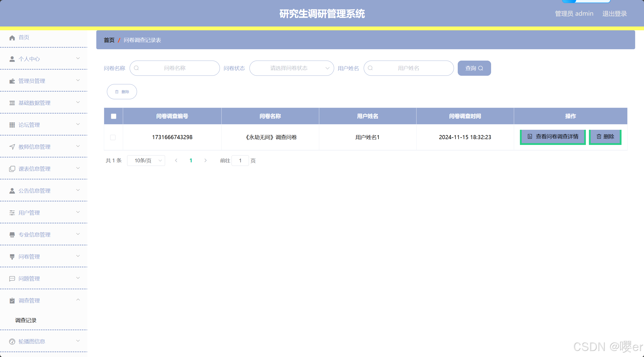Toggle the select-all checkbox in table header
The image size is (644, 357).
113,116
